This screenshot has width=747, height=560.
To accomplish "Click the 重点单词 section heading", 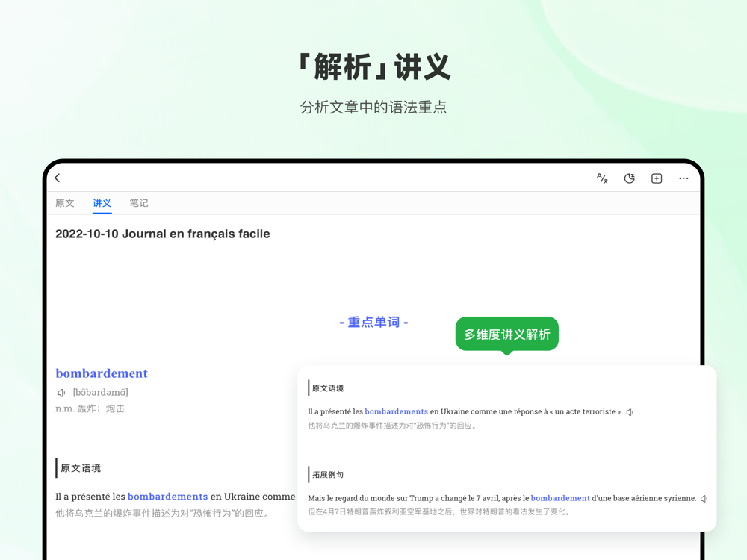I will (x=373, y=323).
